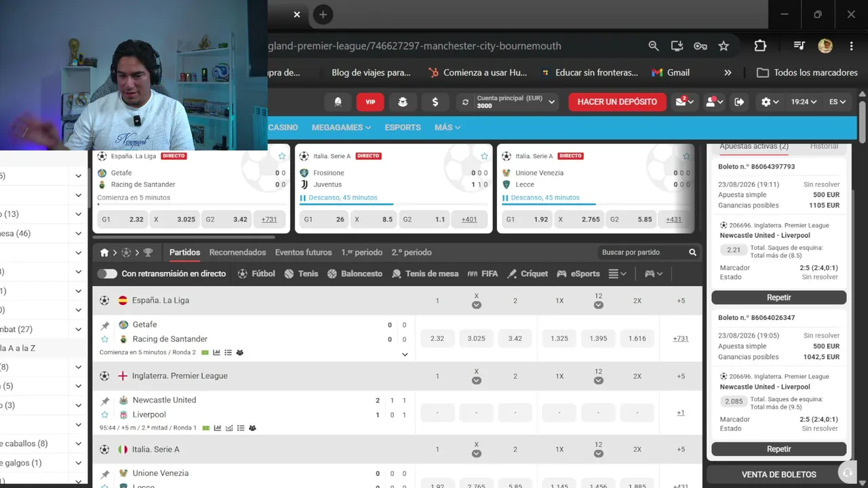The height and width of the screenshot is (488, 868).
Task: Pin the Getafe match
Action: tap(105, 325)
